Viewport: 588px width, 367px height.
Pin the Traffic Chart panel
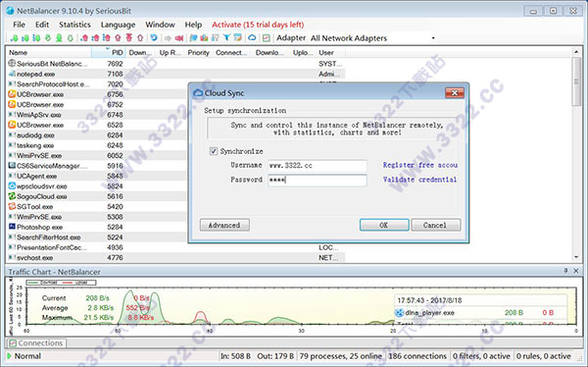click(565, 271)
